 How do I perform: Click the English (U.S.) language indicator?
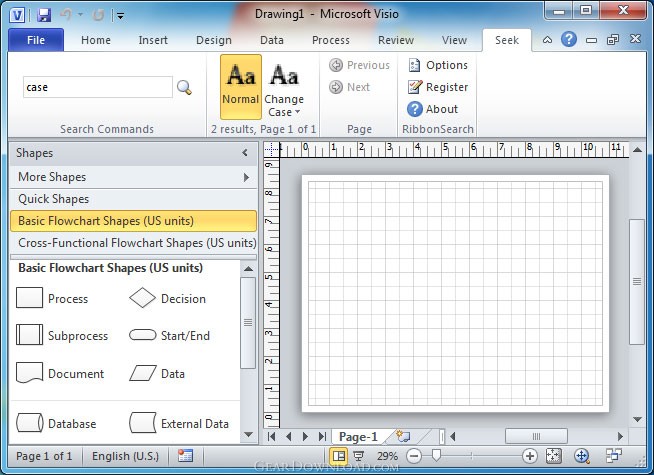(x=126, y=456)
